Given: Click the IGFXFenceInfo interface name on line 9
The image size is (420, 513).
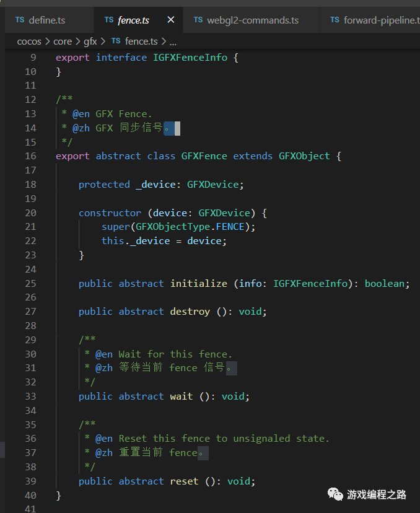Looking at the screenshot, I should click(190, 58).
